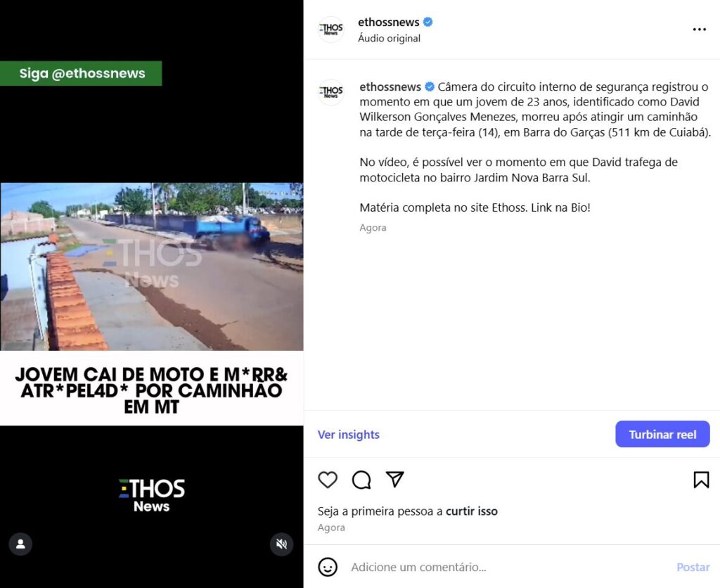Show tagged people icon on video
This screenshot has height=588, width=720.
[20, 544]
